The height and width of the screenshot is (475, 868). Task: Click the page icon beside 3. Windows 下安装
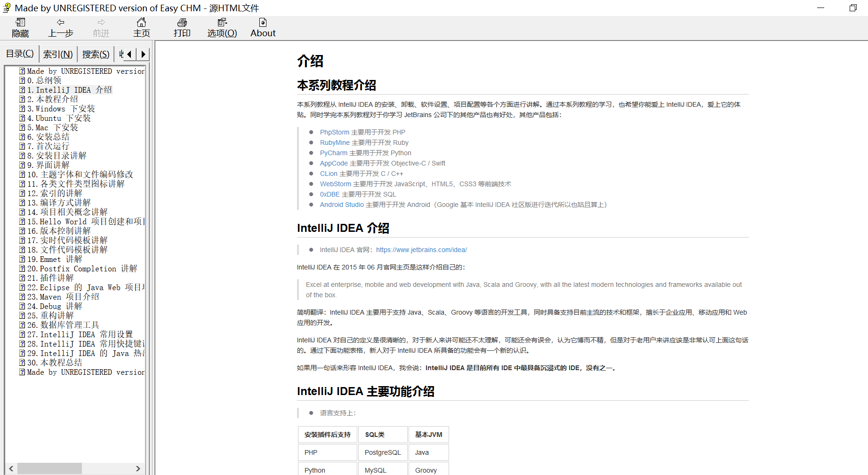[22, 109]
